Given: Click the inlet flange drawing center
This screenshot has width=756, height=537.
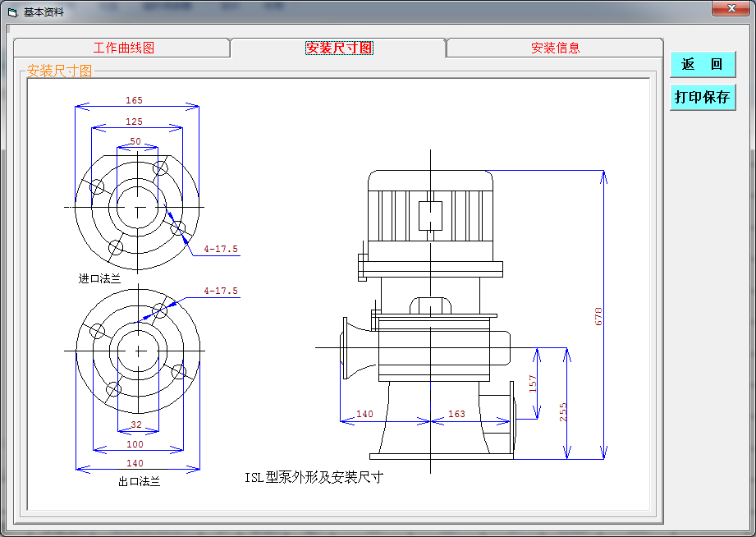Looking at the screenshot, I should click(138, 208).
